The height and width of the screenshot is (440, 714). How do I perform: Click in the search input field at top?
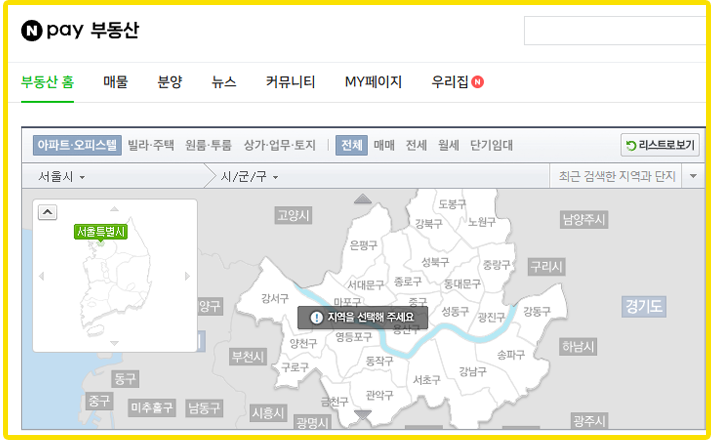pyautogui.click(x=615, y=31)
